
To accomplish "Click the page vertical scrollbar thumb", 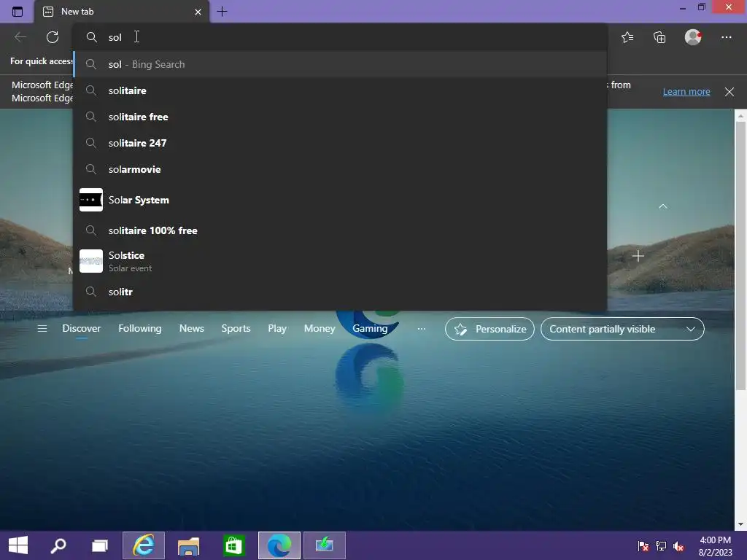I will click(x=740, y=256).
